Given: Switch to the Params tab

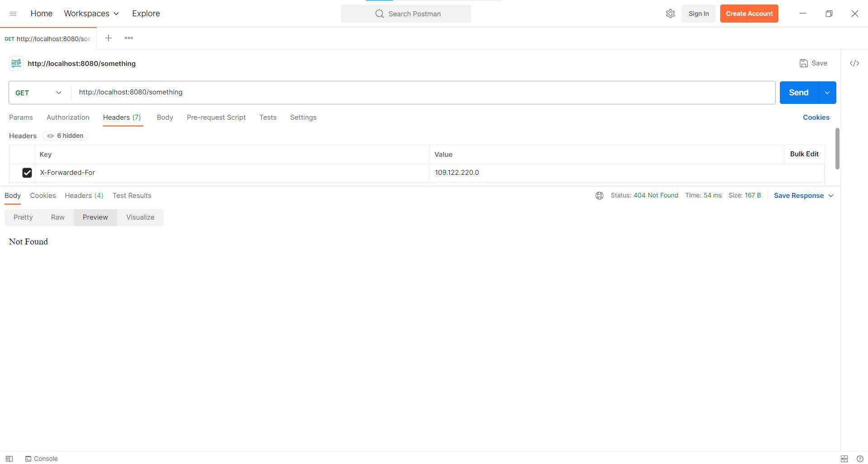Looking at the screenshot, I should coord(21,117).
